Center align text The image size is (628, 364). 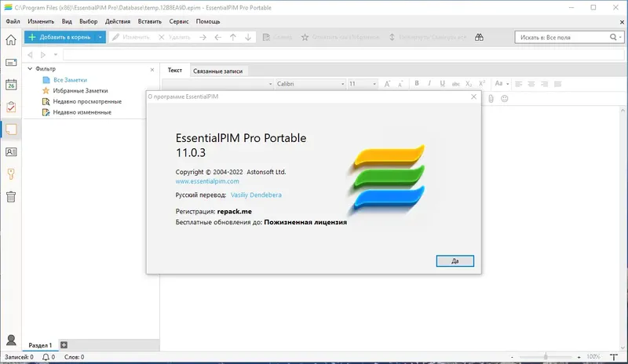pos(531,84)
